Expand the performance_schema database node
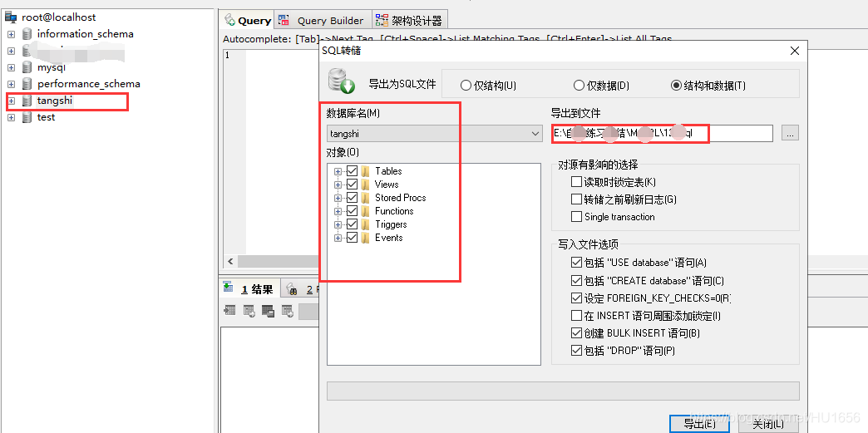Image resolution: width=868 pixels, height=433 pixels. click(11, 84)
